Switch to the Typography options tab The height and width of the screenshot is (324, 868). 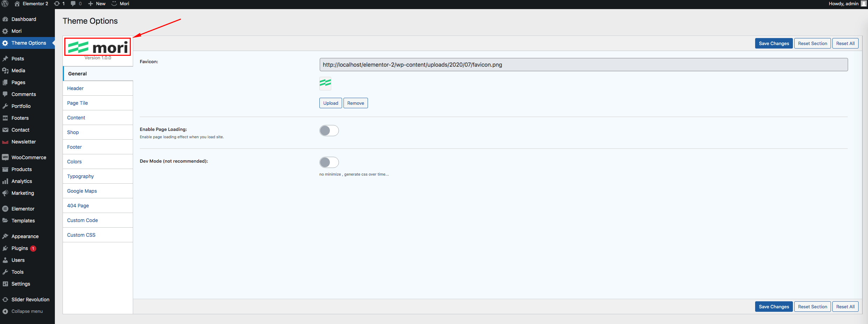point(80,176)
